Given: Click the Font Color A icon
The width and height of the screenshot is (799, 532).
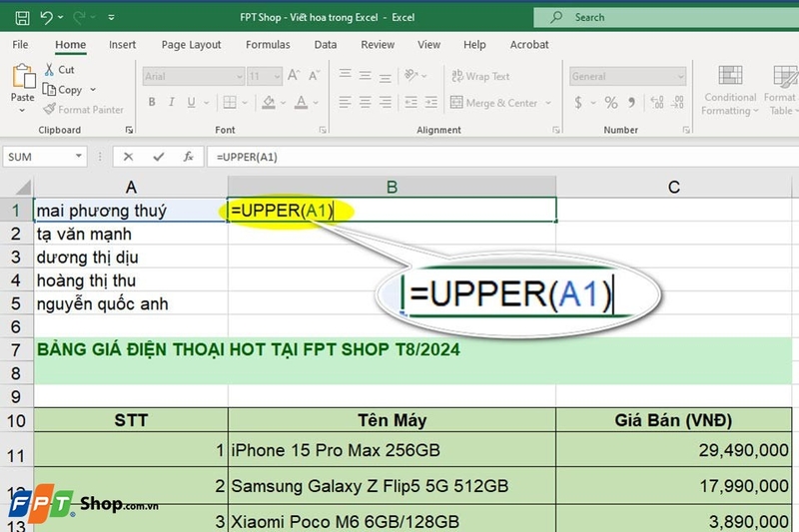Looking at the screenshot, I should [x=302, y=103].
